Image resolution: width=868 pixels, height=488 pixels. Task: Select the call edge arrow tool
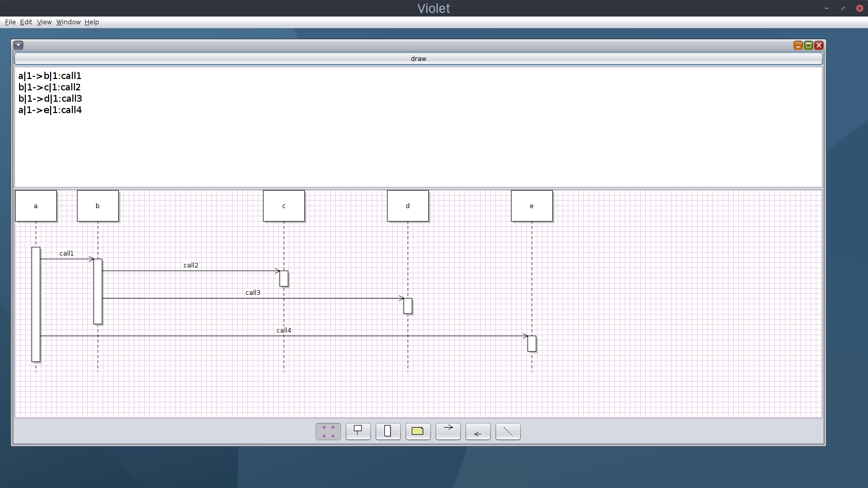pos(448,431)
